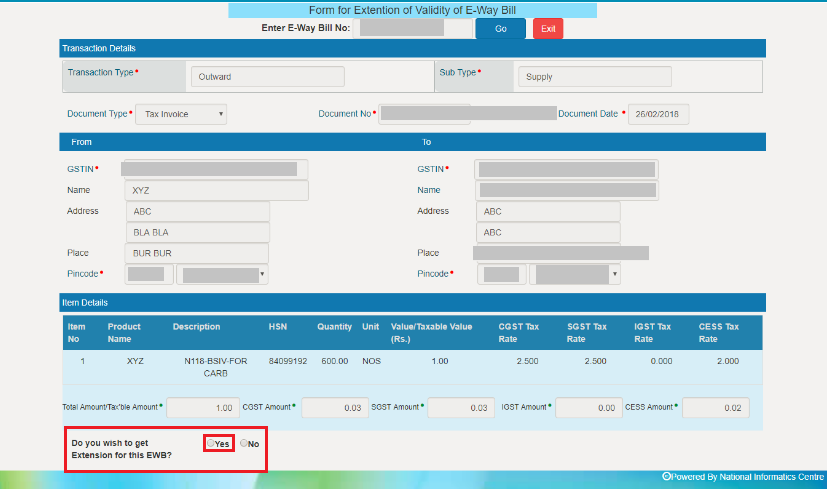Focus the Sub Type field showing Supply
This screenshot has width=827, height=500.
[594, 77]
